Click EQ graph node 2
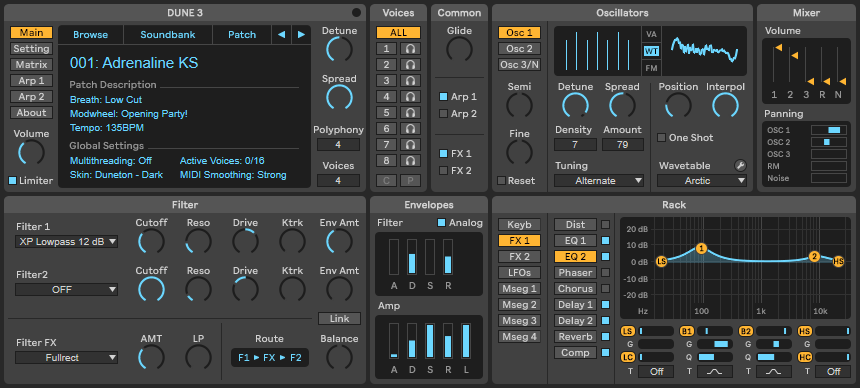860x388 pixels. (x=814, y=256)
